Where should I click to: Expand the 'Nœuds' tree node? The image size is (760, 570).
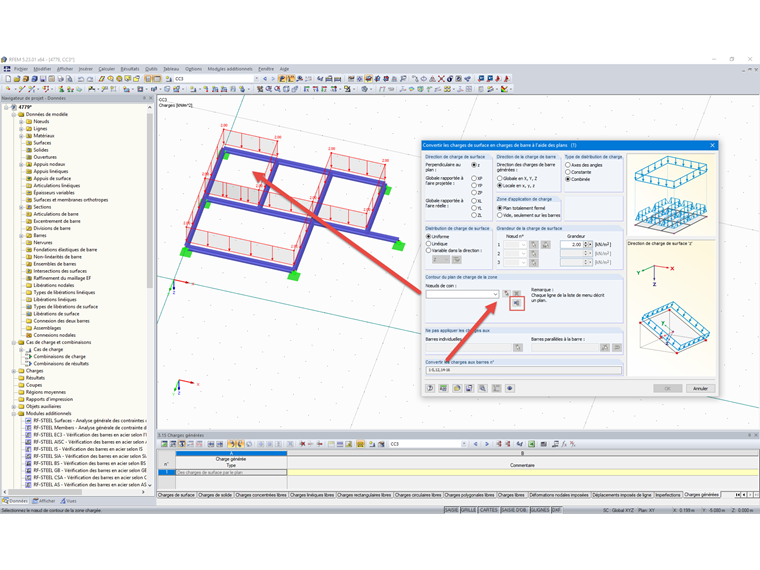[x=21, y=122]
